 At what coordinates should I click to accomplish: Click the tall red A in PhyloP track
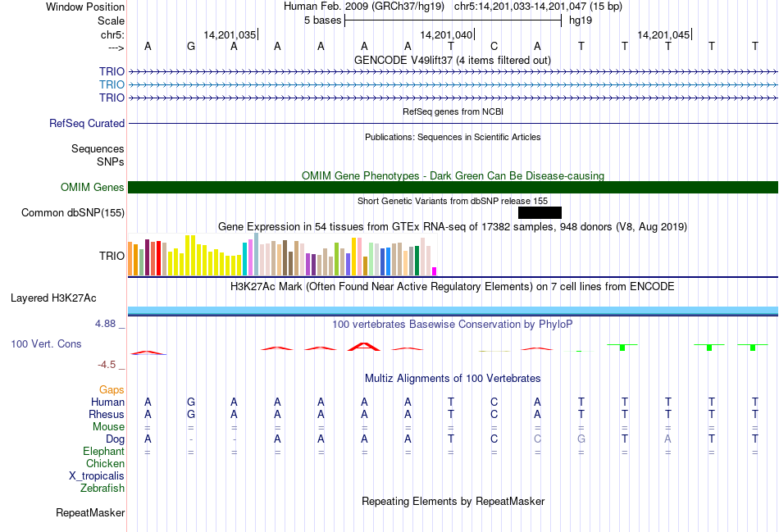[364, 346]
